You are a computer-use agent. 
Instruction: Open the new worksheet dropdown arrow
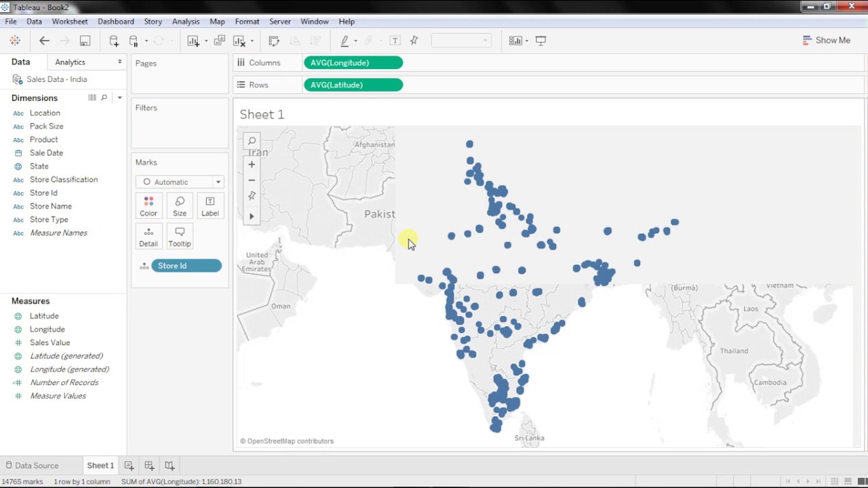205,41
